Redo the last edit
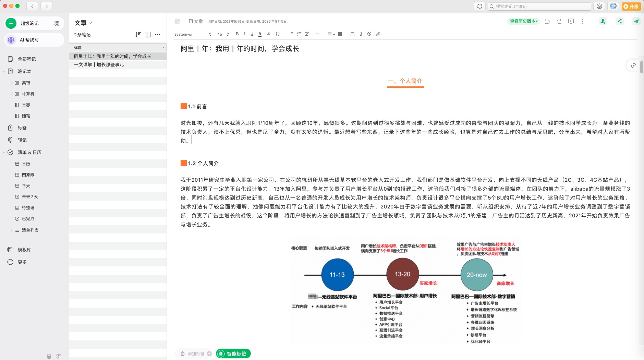 pos(559,21)
